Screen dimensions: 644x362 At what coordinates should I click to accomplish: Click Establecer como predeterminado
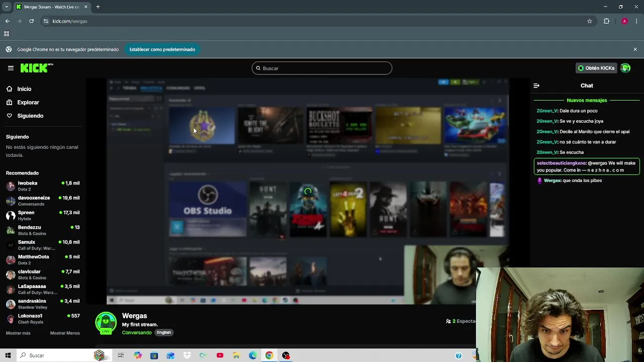pos(162,49)
